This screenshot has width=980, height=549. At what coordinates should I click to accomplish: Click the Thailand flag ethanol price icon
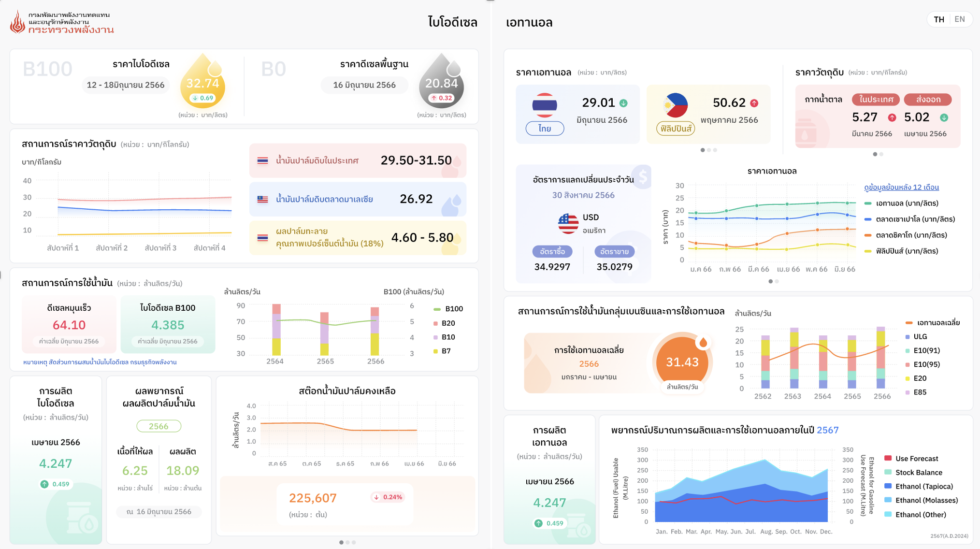coord(545,105)
